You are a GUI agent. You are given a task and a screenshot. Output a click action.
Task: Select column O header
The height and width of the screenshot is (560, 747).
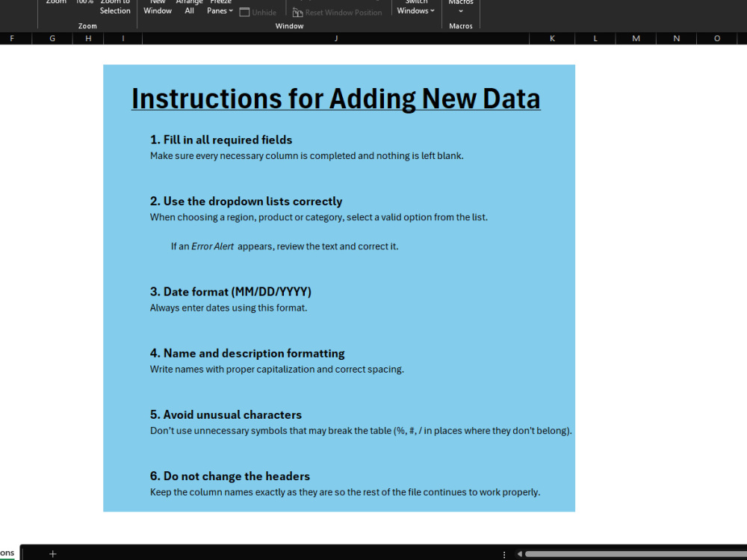(x=717, y=39)
